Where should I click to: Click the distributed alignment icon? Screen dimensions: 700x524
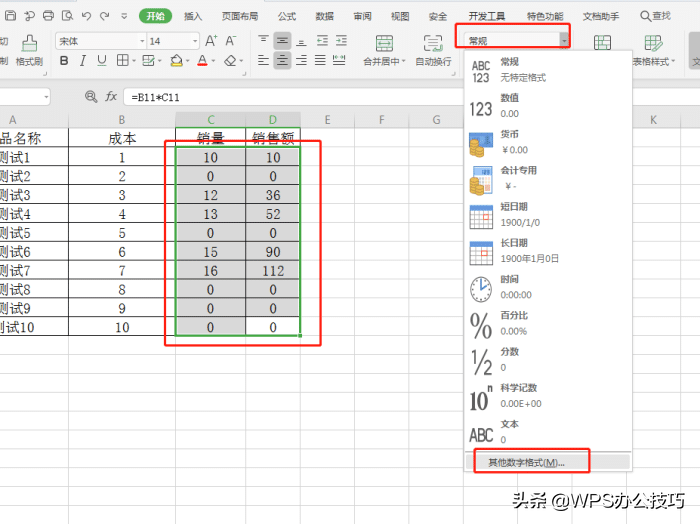pyautogui.click(x=339, y=60)
